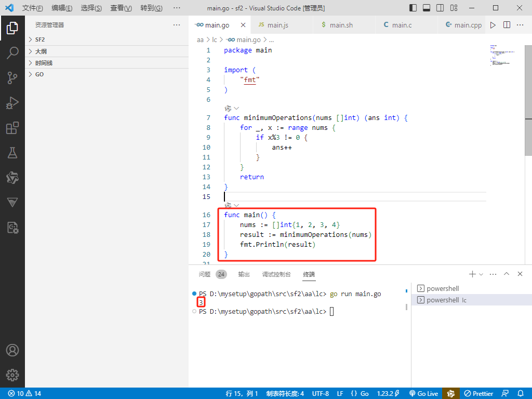
Task: Create new terminal with plus icon
Action: click(472, 274)
